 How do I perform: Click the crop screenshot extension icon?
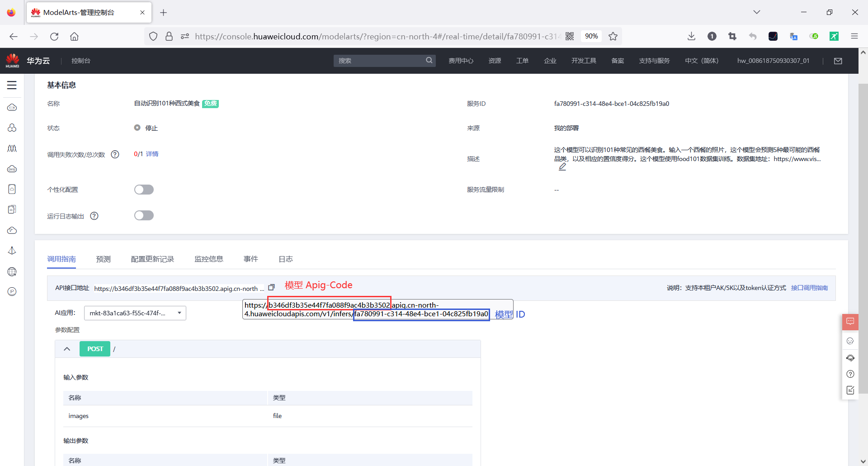[x=732, y=36]
